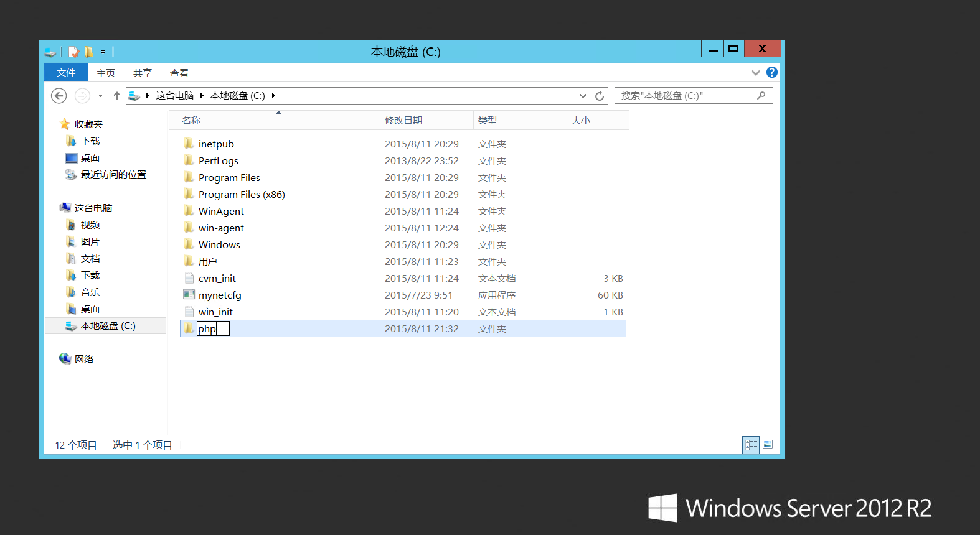Open Help via the question mark icon
This screenshot has height=535, width=980.
coord(771,73)
